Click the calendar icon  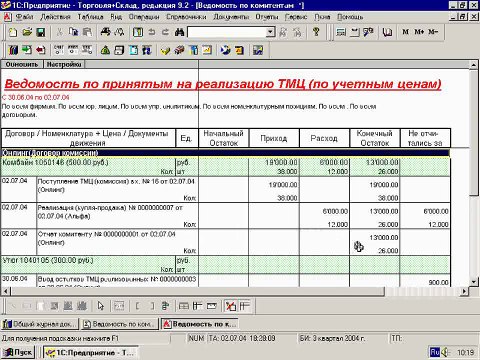[x=354, y=32]
